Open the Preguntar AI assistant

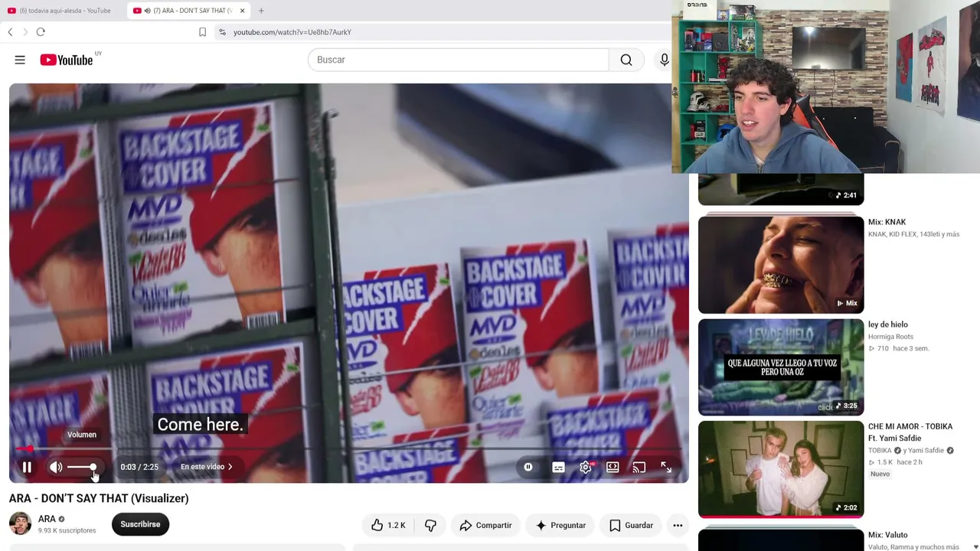(x=560, y=525)
